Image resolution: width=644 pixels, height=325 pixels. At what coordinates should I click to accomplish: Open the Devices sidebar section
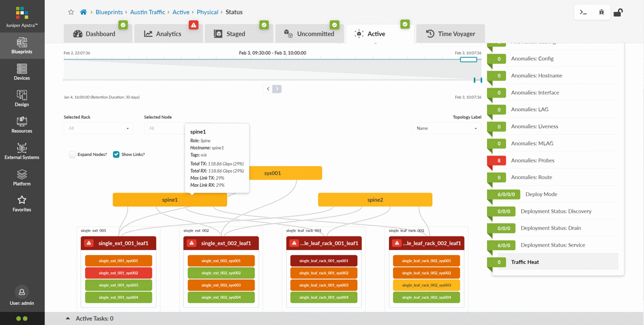(22, 72)
